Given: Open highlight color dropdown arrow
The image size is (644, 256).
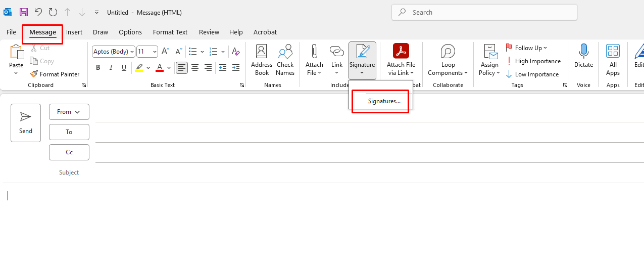Looking at the screenshot, I should tap(148, 67).
